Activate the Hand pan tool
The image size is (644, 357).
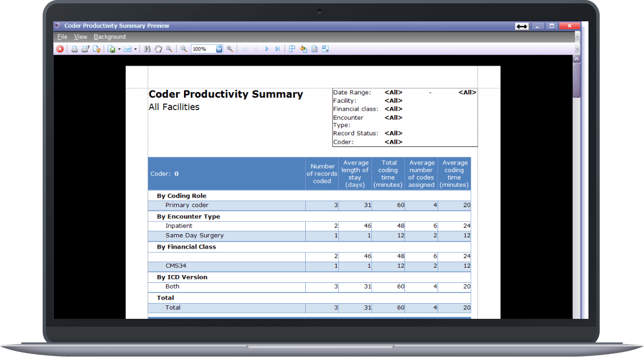click(158, 49)
